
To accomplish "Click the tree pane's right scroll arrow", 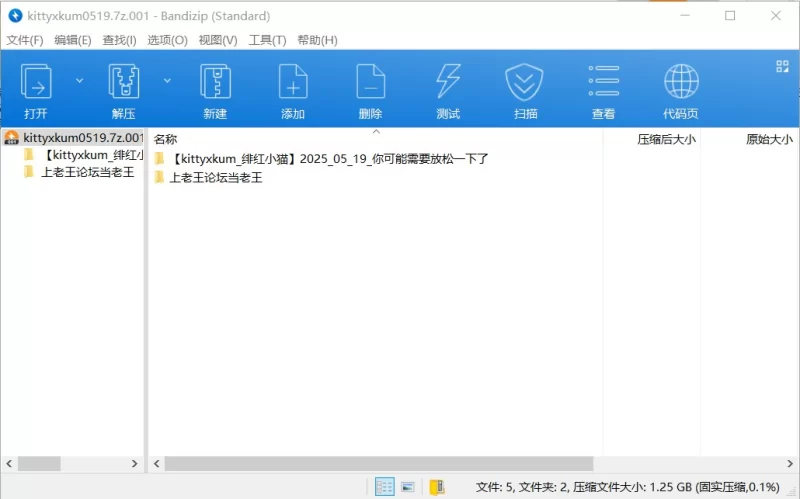I will pyautogui.click(x=134, y=463).
